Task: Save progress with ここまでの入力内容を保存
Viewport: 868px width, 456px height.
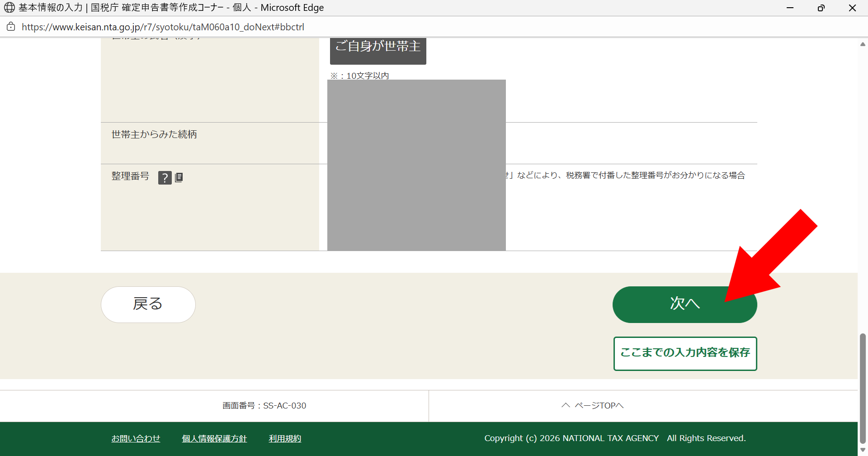Action: point(685,353)
